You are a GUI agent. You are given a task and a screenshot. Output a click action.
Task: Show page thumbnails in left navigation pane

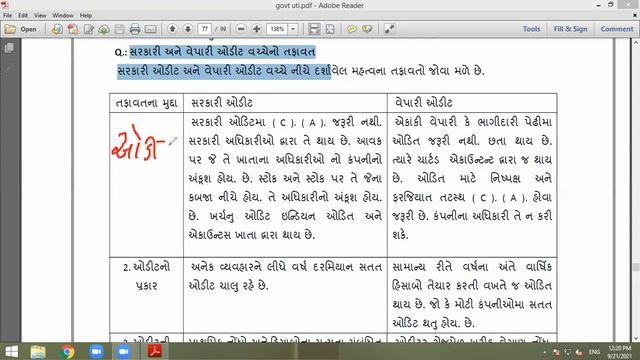[9, 48]
